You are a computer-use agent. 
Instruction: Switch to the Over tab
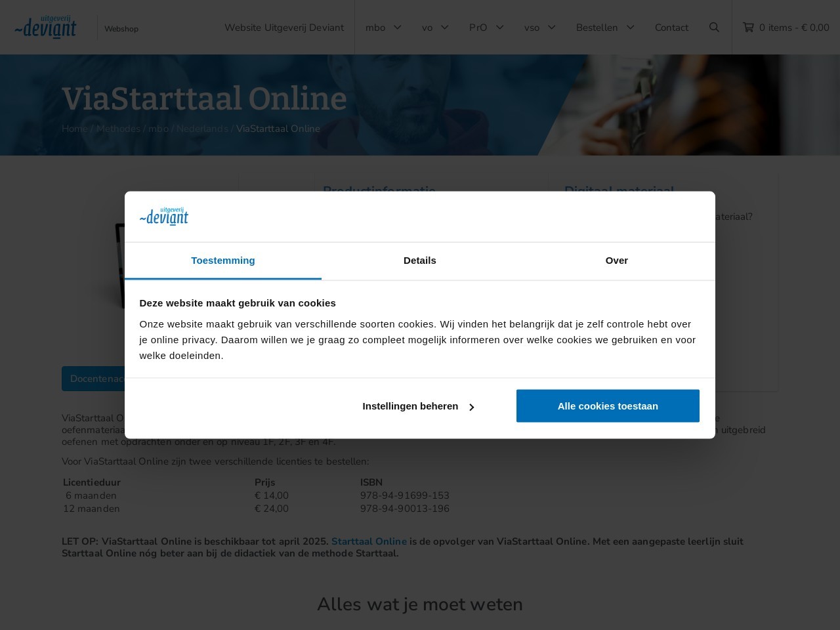[617, 261]
